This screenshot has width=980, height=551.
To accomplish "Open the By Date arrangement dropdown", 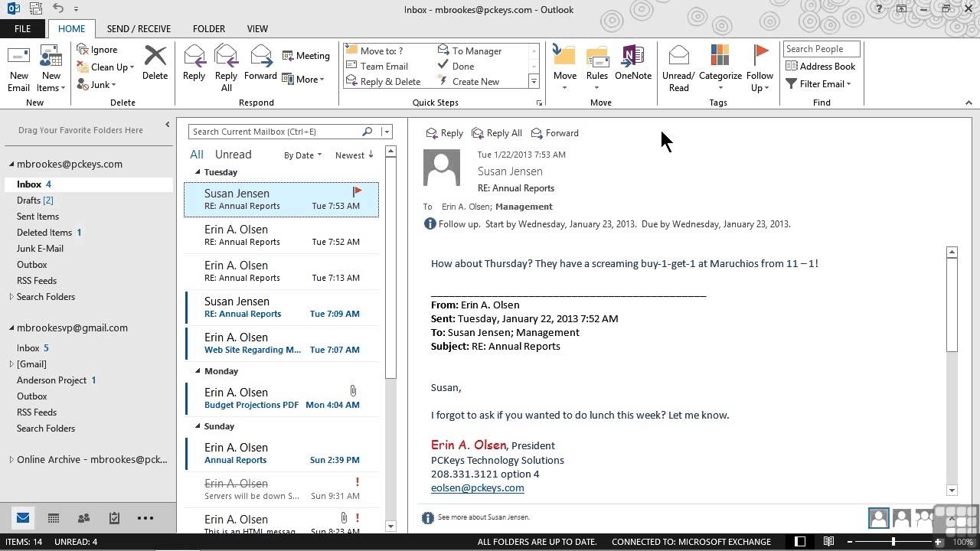I will click(302, 155).
